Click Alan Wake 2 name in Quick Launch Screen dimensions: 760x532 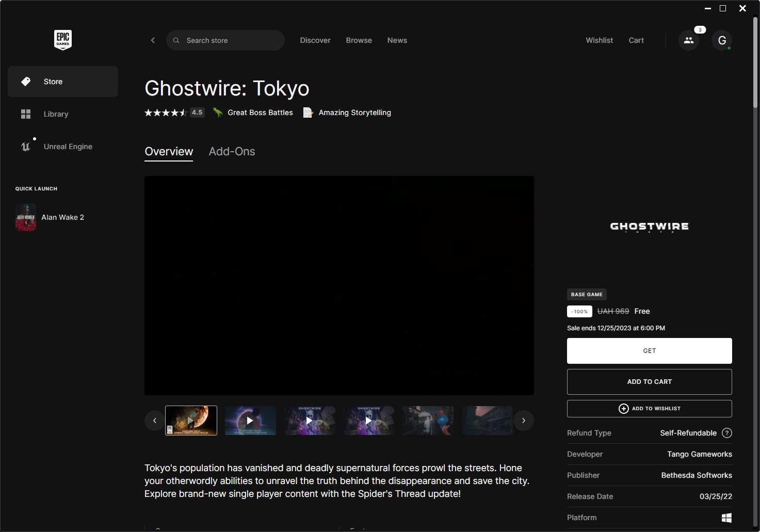tap(62, 217)
